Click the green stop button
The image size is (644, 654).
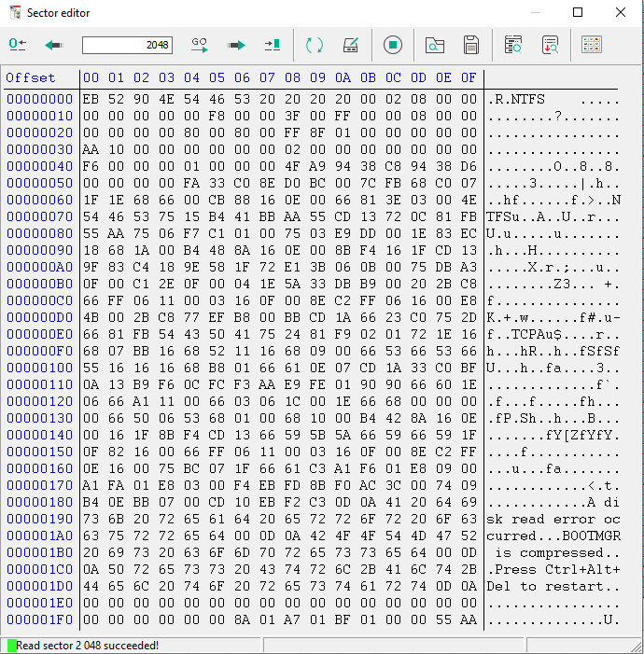393,45
